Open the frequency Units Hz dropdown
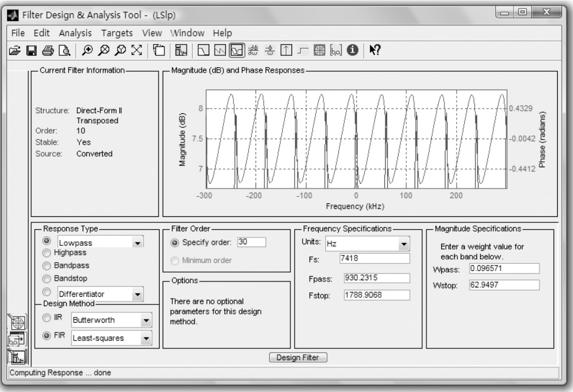573x392 pixels. pos(403,244)
